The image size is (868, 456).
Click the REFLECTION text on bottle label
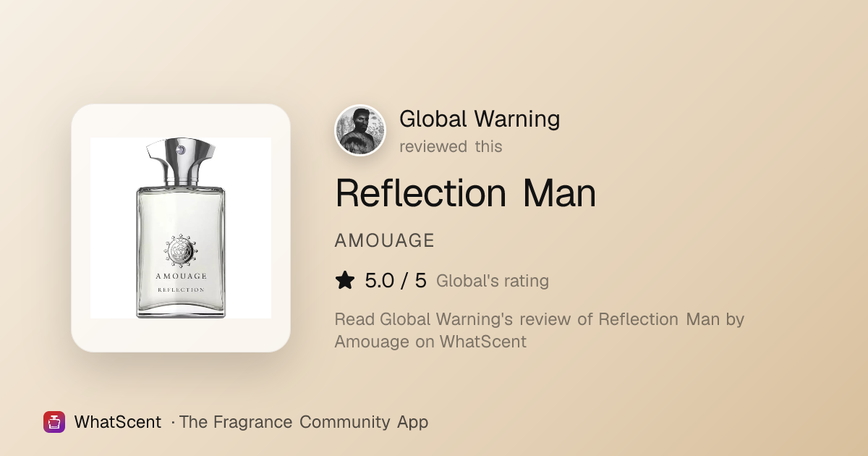coord(181,290)
